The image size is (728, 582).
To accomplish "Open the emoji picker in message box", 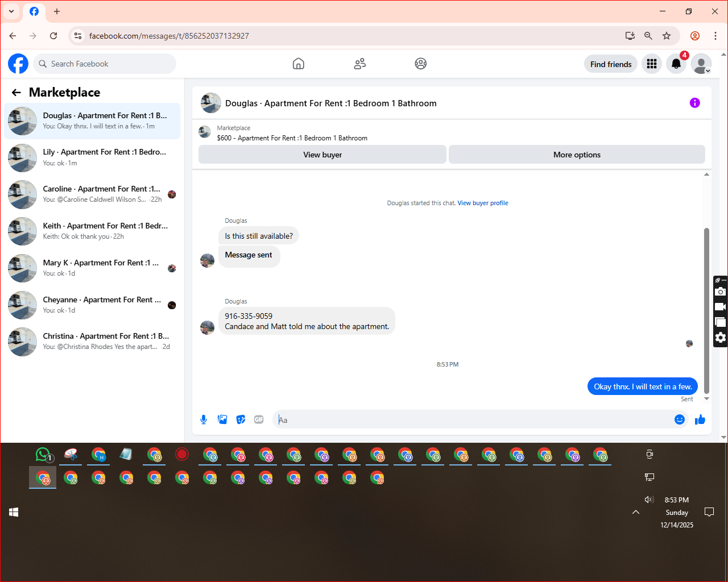I will tap(679, 419).
